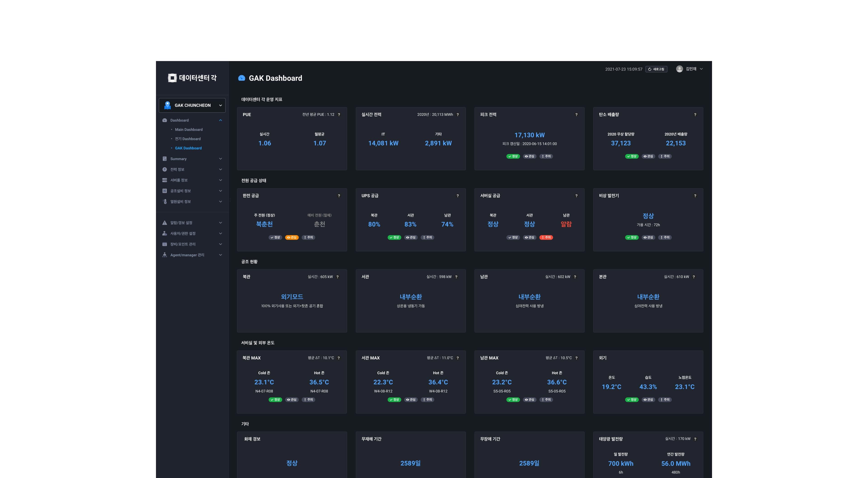Click the GAK Dashboard title cloud icon
The image size is (868, 478).
tap(242, 78)
